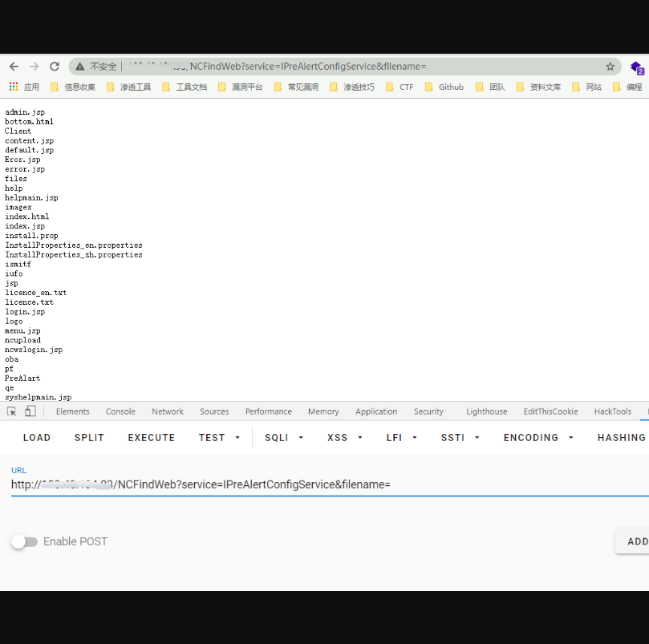Screen dimensions: 649x644
Task: Open the 渗透技巧 bookmark folder
Action: (352, 87)
